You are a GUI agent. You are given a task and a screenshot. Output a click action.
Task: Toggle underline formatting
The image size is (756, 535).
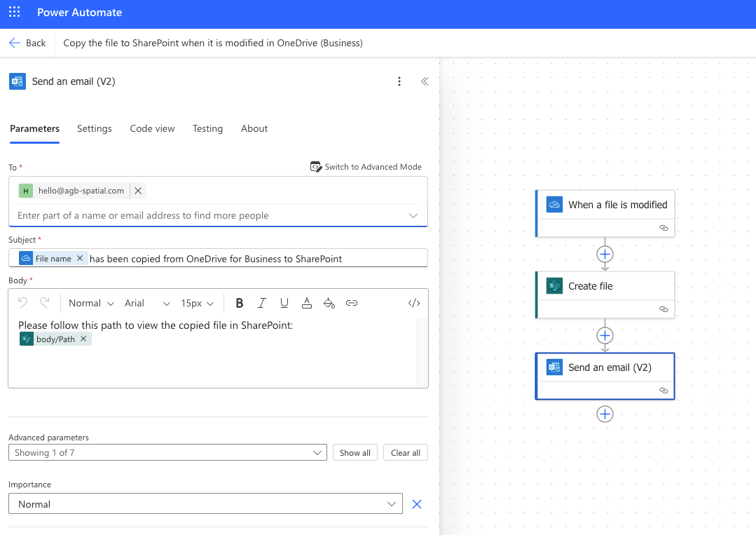click(x=284, y=303)
